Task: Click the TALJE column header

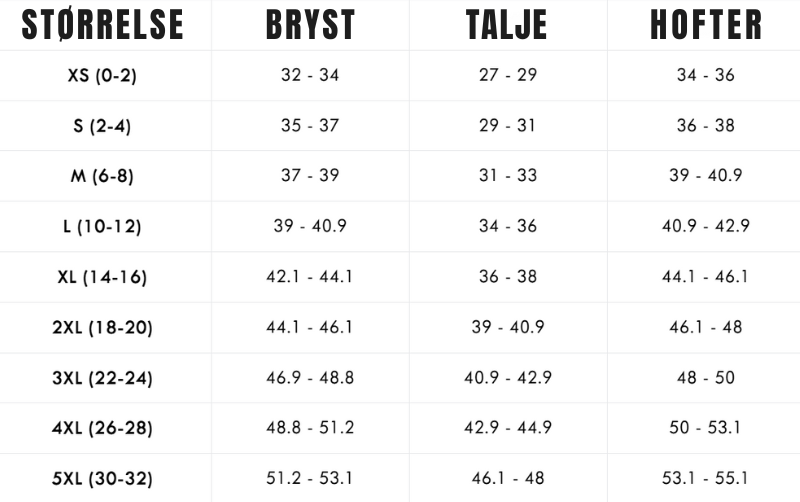Action: pos(509,25)
